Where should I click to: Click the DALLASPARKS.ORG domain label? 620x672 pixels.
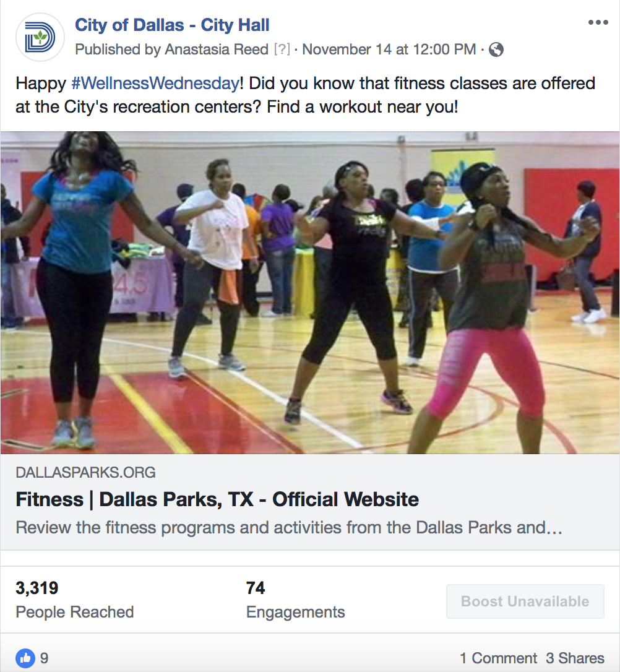[x=85, y=472]
